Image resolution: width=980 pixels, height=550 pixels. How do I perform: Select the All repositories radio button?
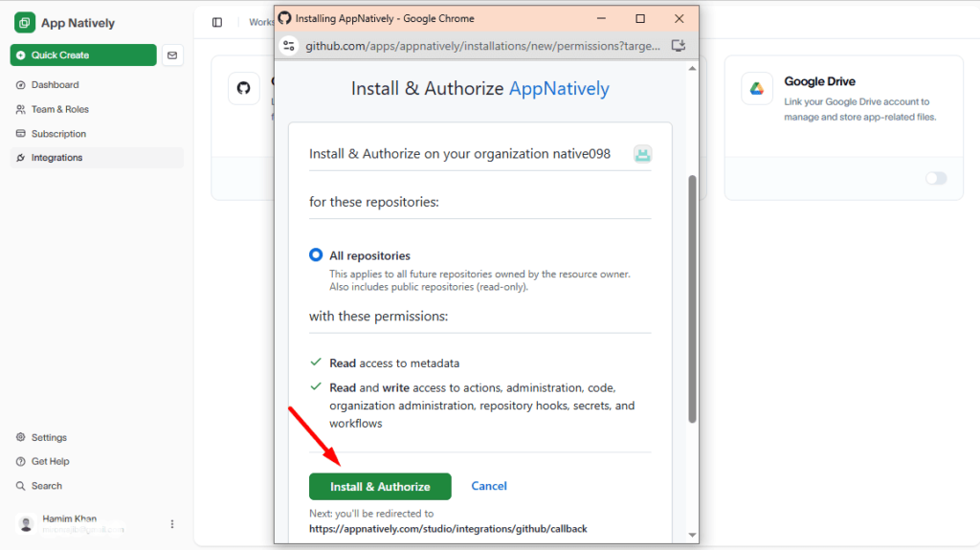click(x=316, y=255)
